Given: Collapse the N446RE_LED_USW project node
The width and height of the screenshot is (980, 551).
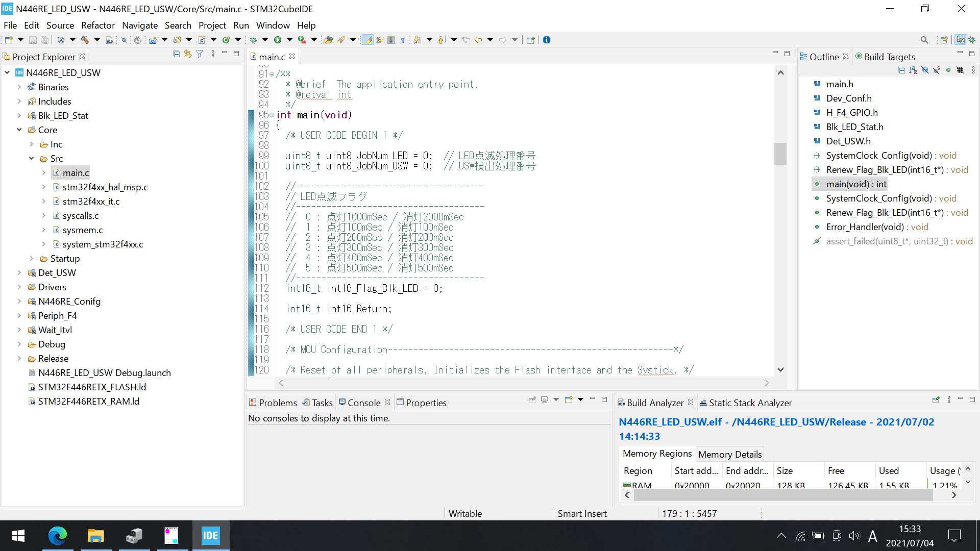Looking at the screenshot, I should [x=7, y=73].
